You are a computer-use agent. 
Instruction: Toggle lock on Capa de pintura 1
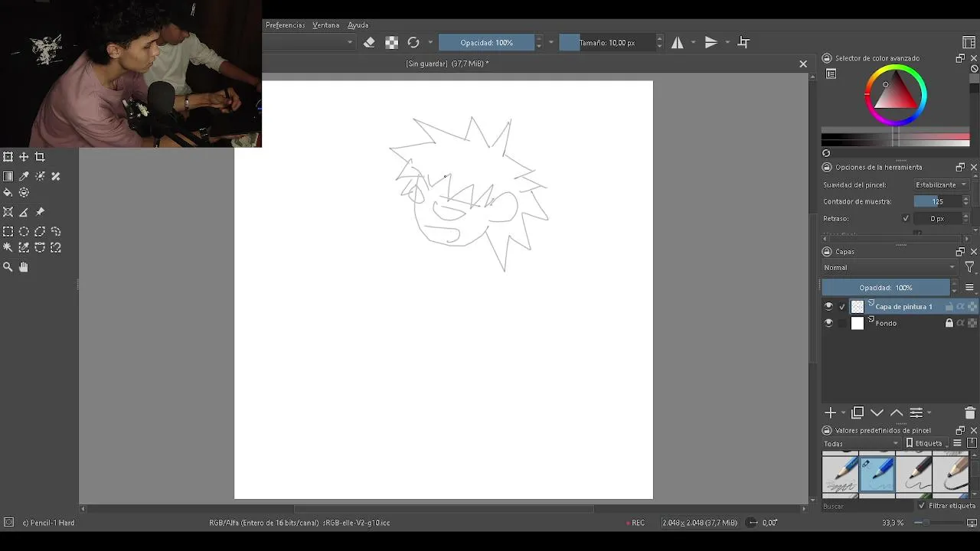[949, 306]
